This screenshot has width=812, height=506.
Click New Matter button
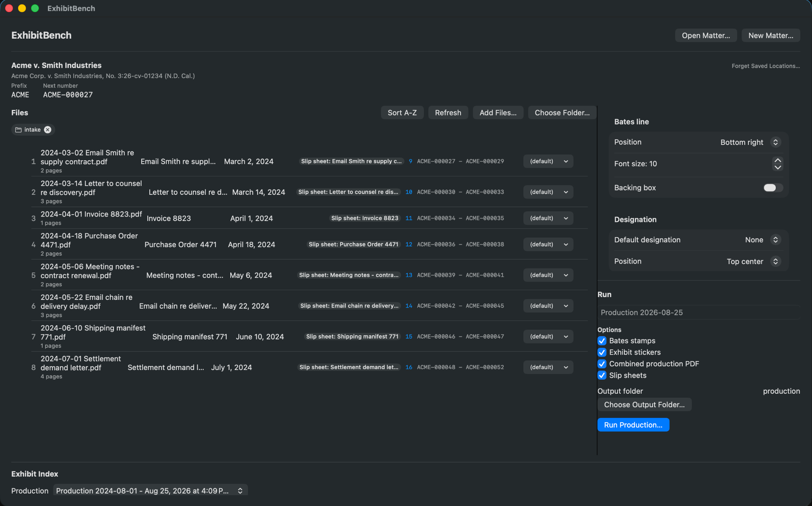tap(771, 35)
